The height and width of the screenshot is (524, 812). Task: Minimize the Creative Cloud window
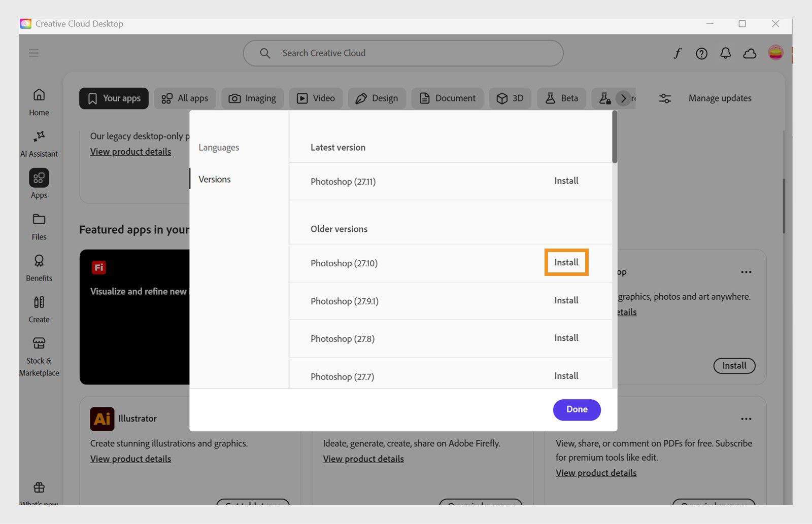[710, 24]
